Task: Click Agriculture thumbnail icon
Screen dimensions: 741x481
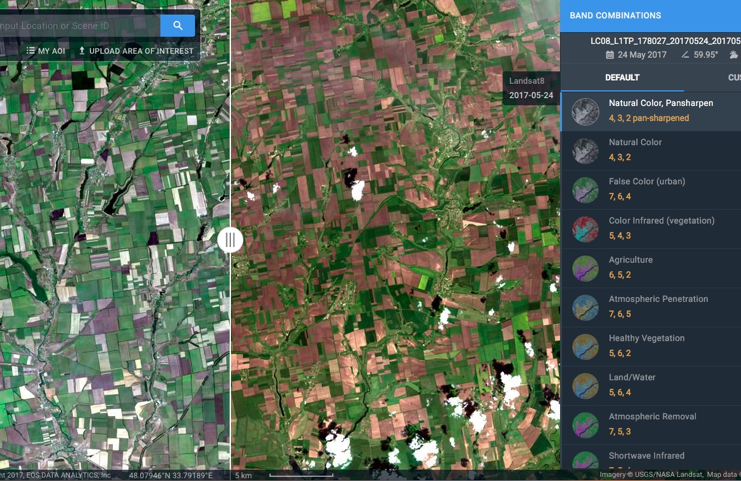Action: tap(585, 268)
